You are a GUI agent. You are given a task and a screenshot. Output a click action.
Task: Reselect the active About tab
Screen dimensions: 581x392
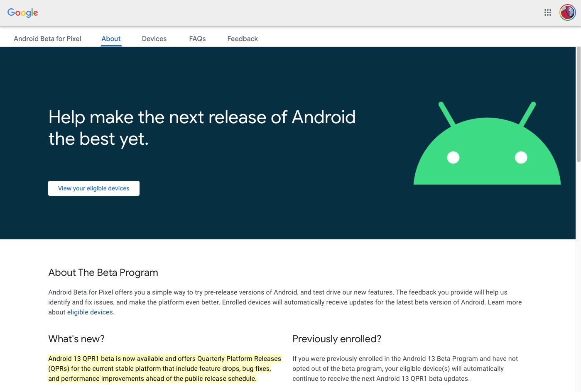coord(111,39)
